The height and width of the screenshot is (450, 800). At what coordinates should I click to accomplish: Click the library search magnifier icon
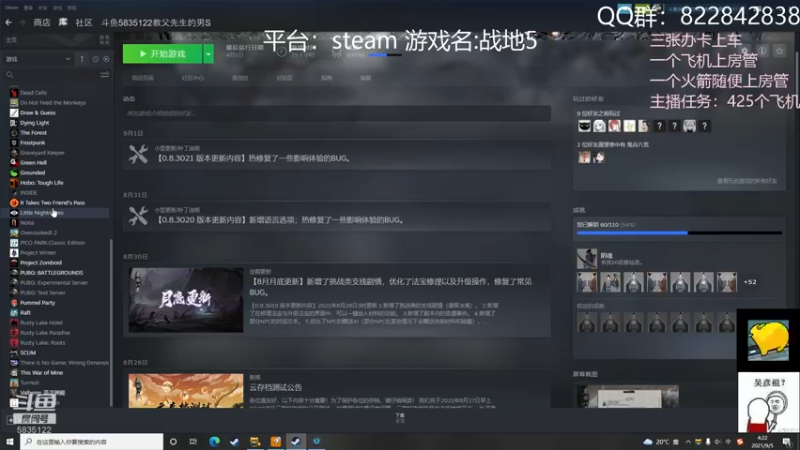coord(10,75)
